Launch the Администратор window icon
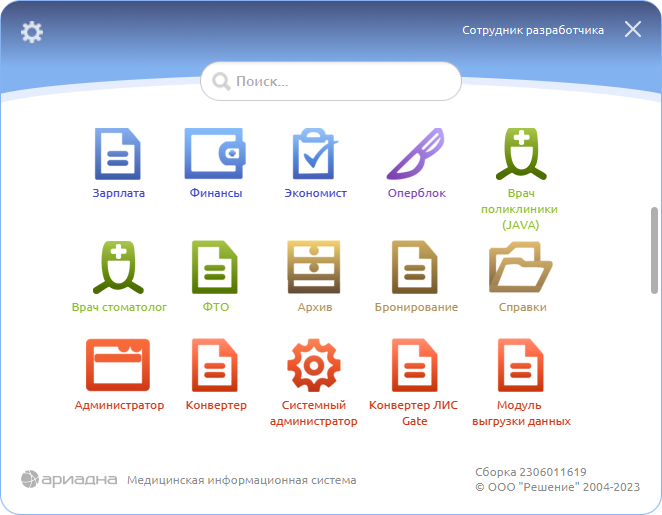 [118, 365]
